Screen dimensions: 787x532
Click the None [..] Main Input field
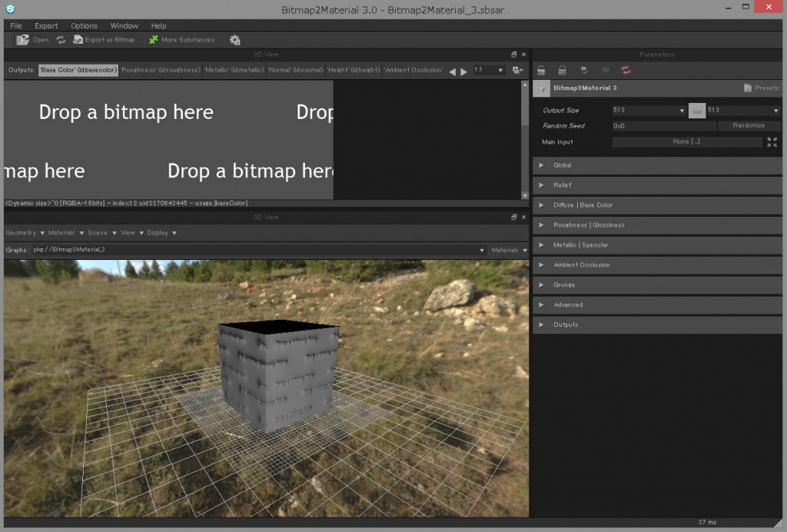tap(687, 141)
